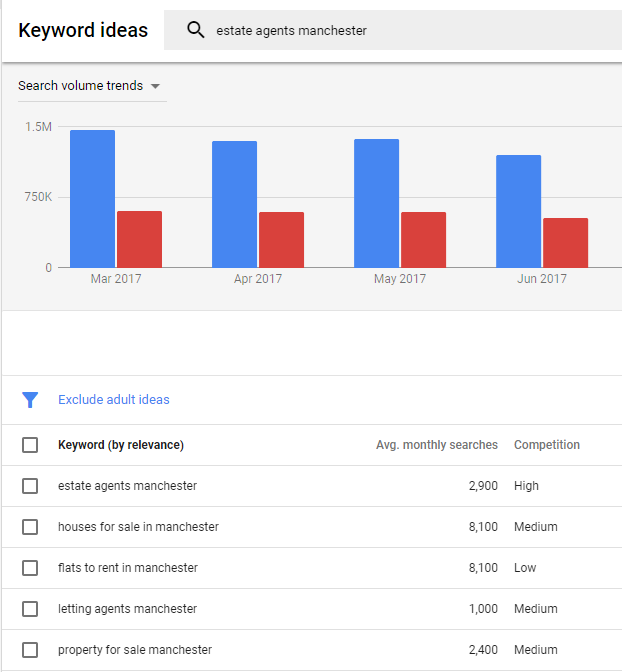Sort by the Keyword (by relevance) column header
Image resolution: width=622 pixels, height=672 pixels.
coord(121,445)
